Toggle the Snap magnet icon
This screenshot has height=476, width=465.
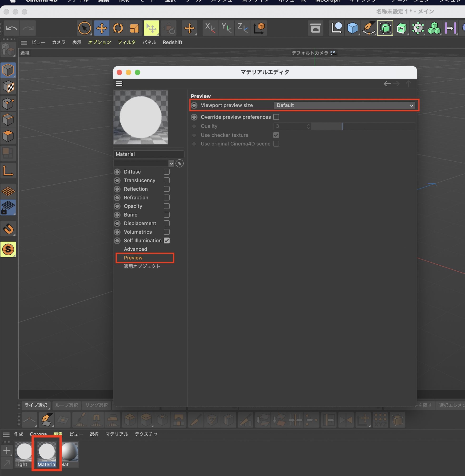[8, 229]
